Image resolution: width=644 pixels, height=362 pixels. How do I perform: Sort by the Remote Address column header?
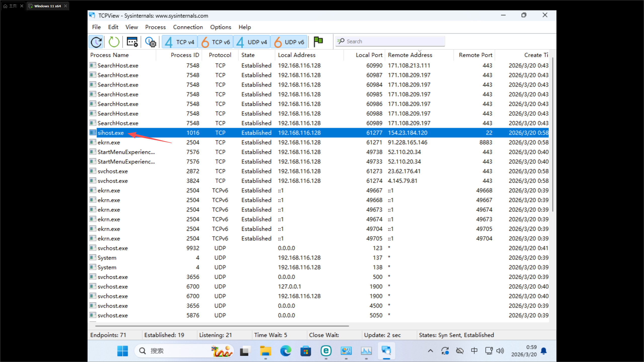tap(410, 55)
